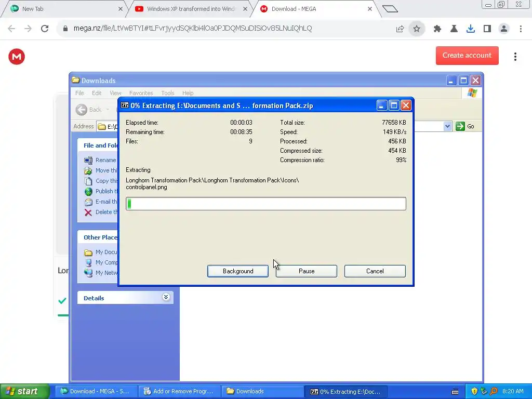Click the extraction progress bar
The image size is (532, 399).
point(265,204)
